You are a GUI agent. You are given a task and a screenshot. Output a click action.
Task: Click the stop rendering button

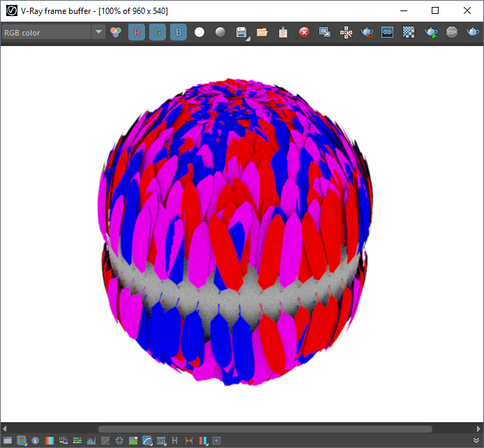[x=452, y=32]
